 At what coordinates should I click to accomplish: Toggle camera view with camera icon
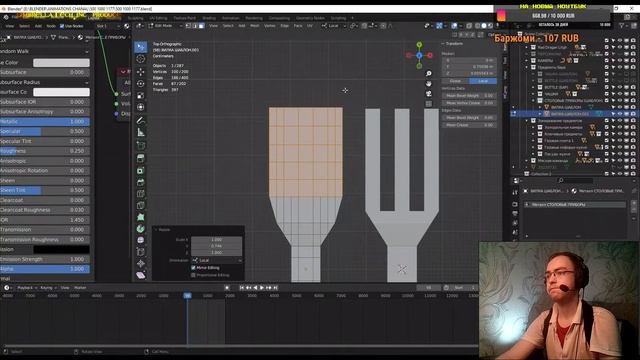pyautogui.click(x=429, y=94)
